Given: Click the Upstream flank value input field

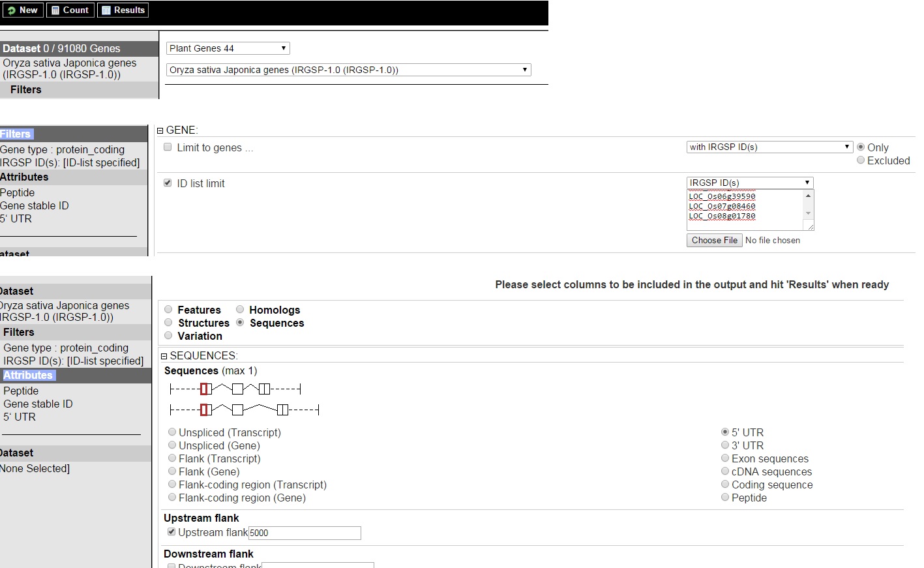Looking at the screenshot, I should point(305,533).
